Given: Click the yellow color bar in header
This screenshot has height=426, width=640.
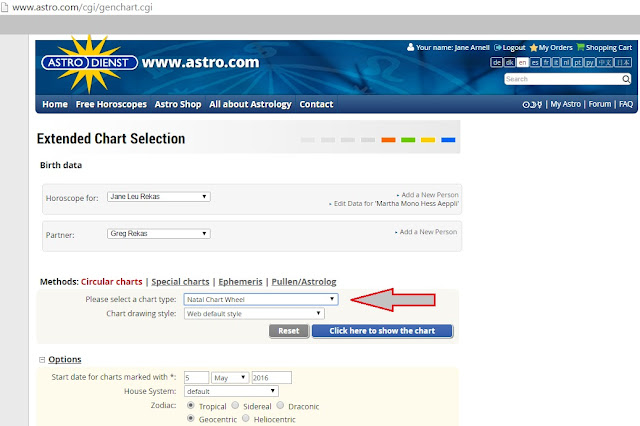Looking at the screenshot, I should point(428,140).
